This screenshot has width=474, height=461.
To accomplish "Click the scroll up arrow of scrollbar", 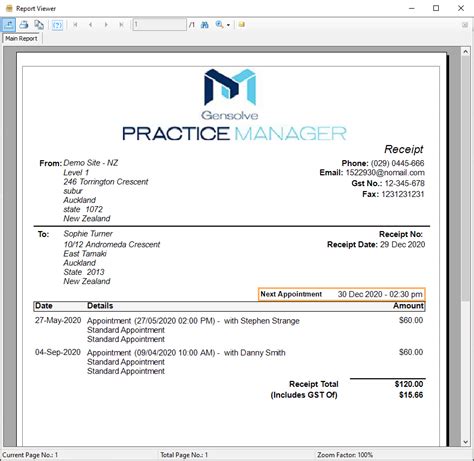I will (465, 52).
